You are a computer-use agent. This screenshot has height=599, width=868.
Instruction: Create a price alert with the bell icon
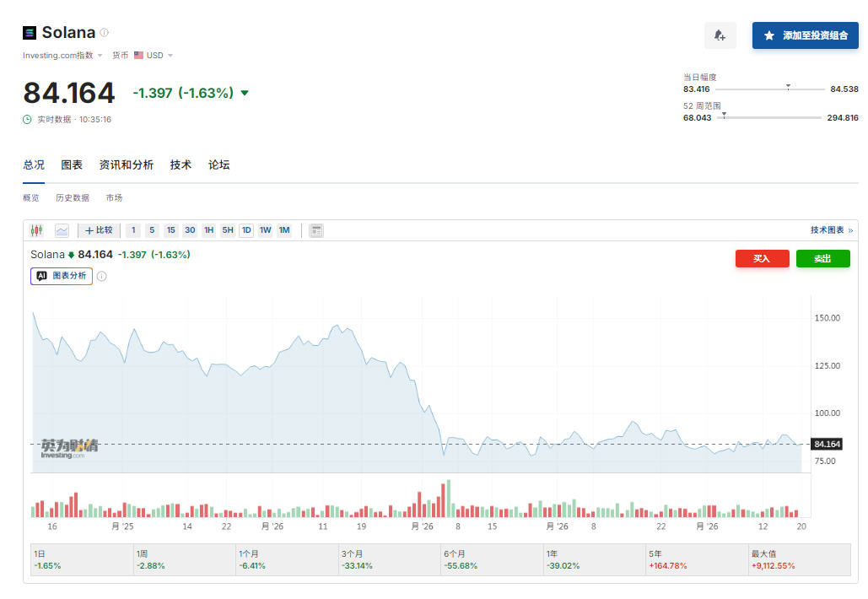720,35
